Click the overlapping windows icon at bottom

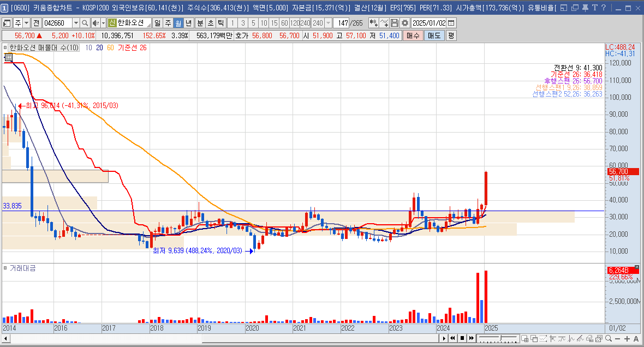pyautogui.click(x=534, y=338)
